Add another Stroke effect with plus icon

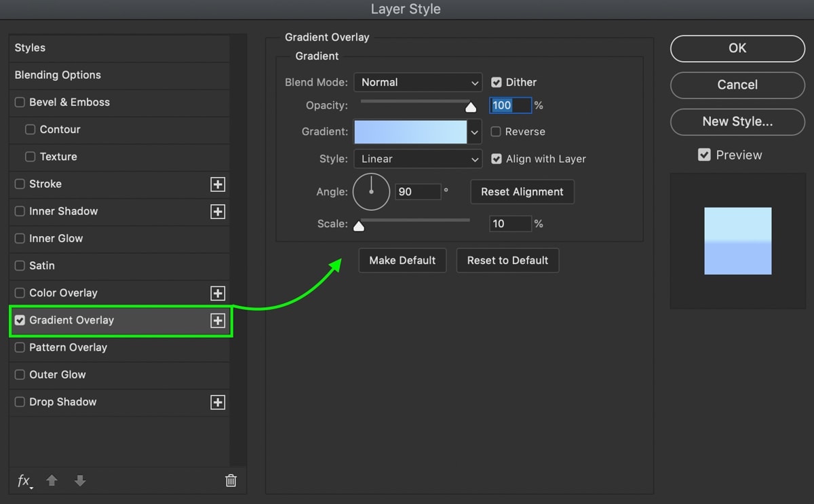218,185
